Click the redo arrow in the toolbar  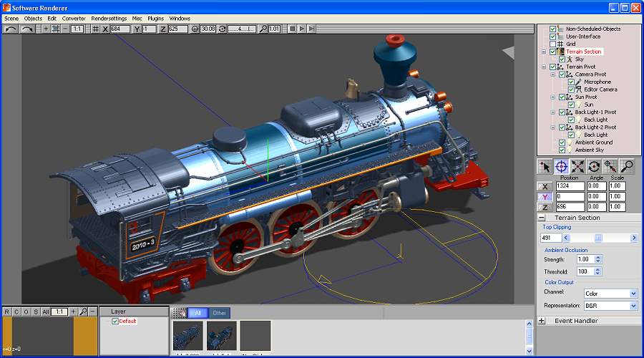[x=27, y=29]
